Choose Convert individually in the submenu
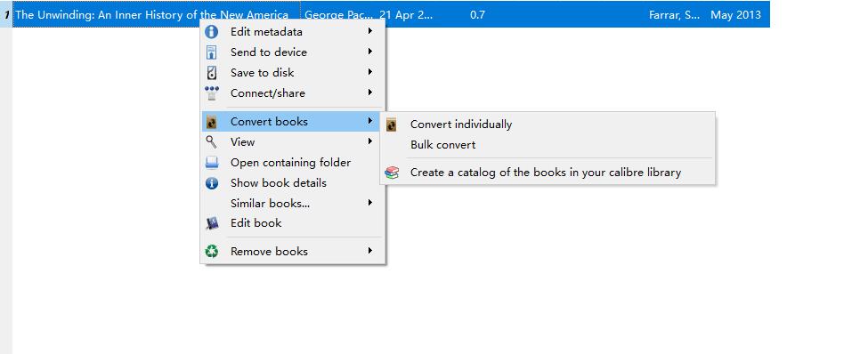 pos(548,125)
